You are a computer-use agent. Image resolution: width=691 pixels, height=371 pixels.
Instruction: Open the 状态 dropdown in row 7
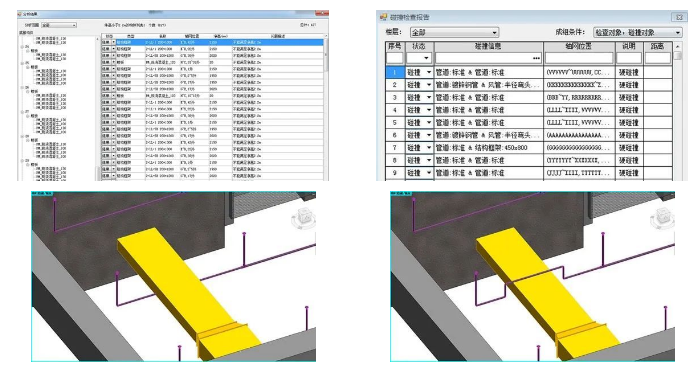coord(428,148)
